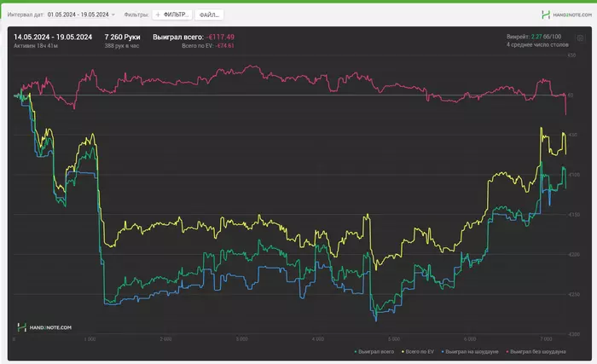Click the 5 000 x-axis label
597x364 pixels.
coord(394,339)
